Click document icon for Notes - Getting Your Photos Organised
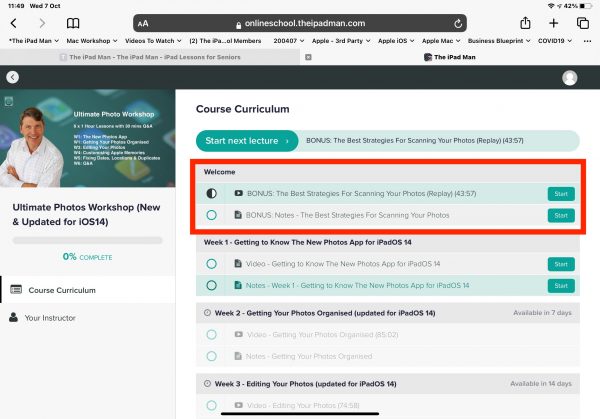This screenshot has width=600, height=419. [238, 356]
